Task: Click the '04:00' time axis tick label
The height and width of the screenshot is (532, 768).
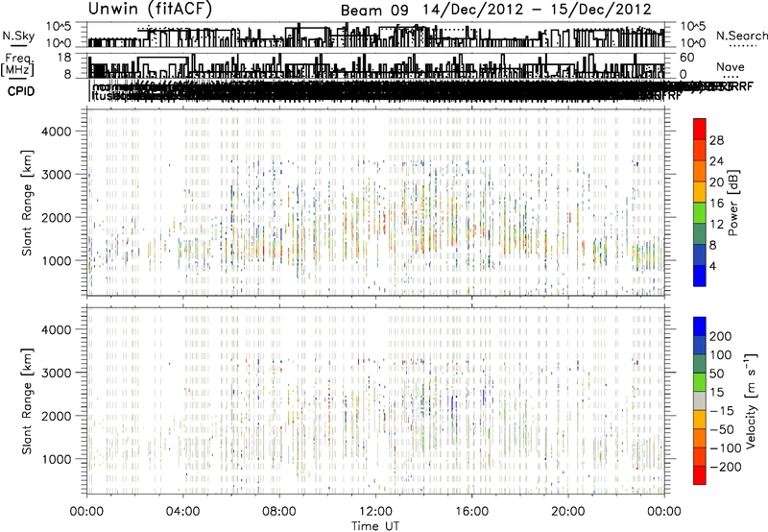Action: 182,511
